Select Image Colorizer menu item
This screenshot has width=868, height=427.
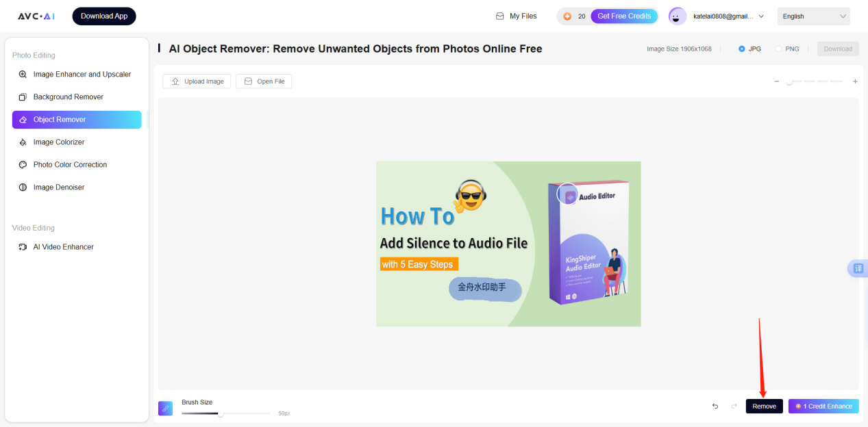[77, 142]
